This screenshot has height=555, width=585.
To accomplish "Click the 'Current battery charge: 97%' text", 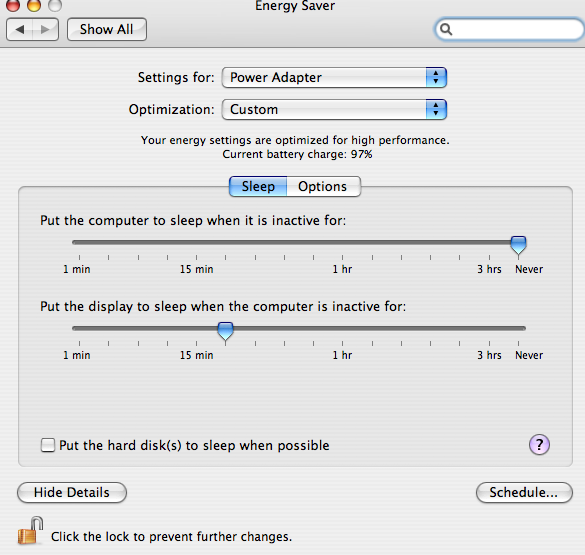I will coord(297,154).
